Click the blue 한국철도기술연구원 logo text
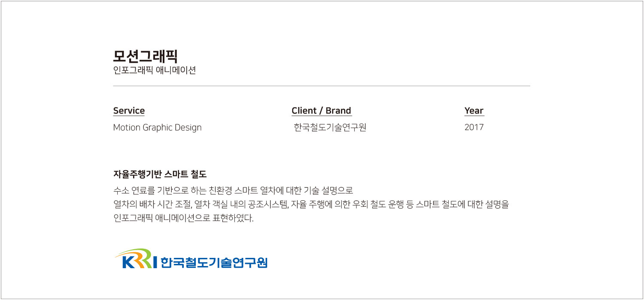644x303 pixels. pyautogui.click(x=214, y=262)
